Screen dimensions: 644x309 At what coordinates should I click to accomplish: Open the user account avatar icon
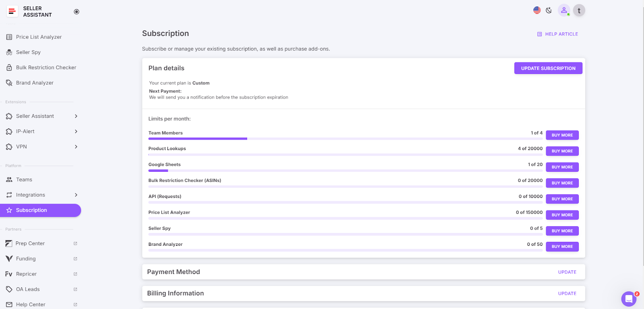(x=564, y=10)
